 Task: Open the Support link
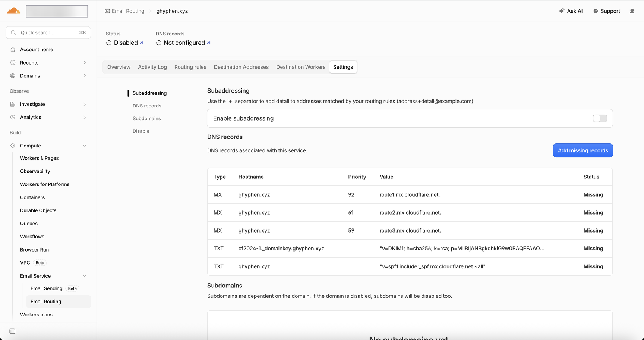(x=607, y=11)
